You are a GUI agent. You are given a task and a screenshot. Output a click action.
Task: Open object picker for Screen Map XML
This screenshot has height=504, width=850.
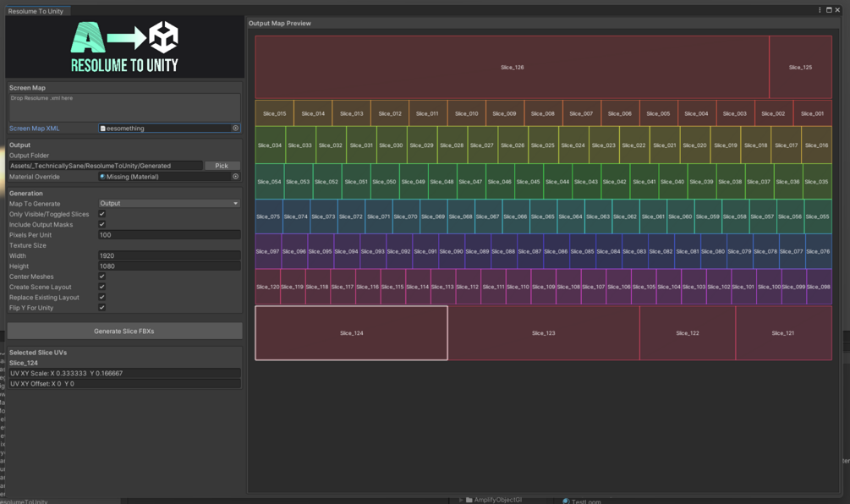tap(235, 129)
